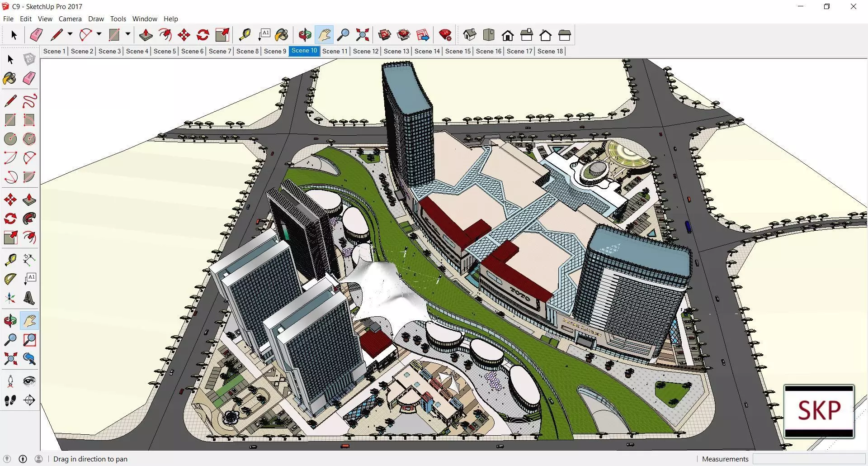Switch to the Scene 2 tab
Image resolution: width=868 pixels, height=466 pixels.
point(82,51)
